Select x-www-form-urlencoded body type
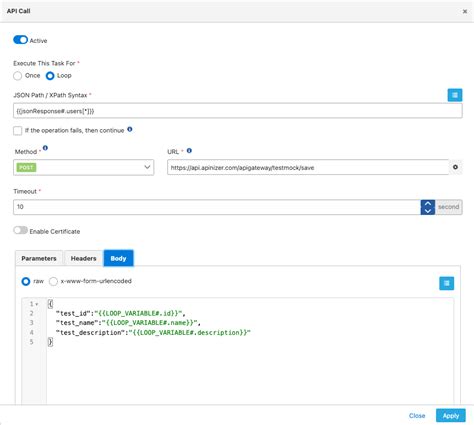Viewport: 474px width, 425px height. (53, 281)
